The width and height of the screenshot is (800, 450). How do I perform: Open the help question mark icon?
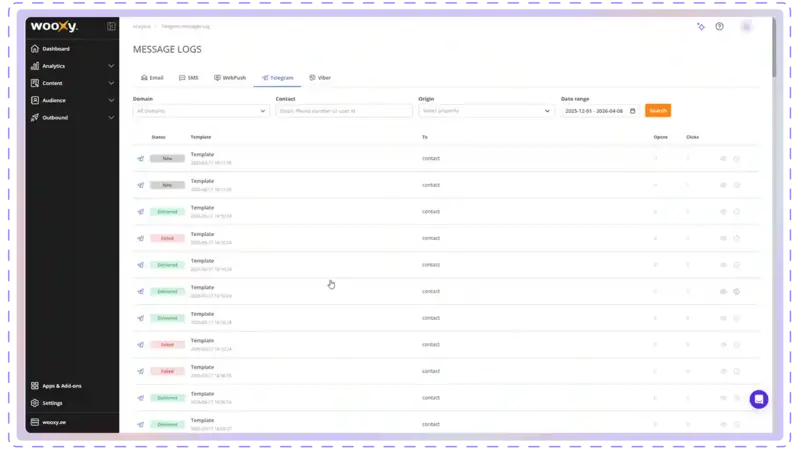click(719, 27)
